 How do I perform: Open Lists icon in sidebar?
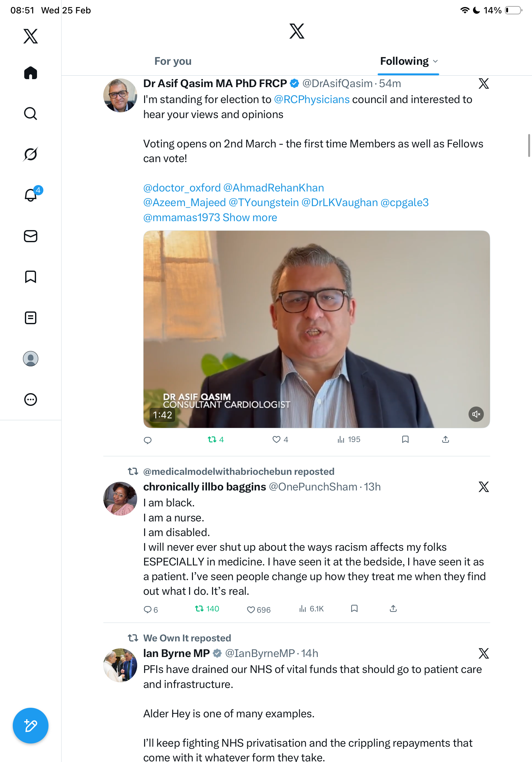31,317
